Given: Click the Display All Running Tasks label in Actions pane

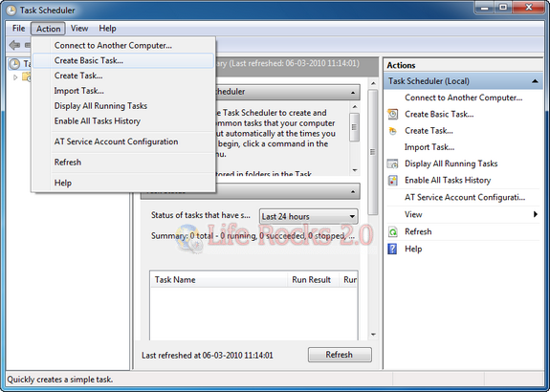Looking at the screenshot, I should pos(451,163).
